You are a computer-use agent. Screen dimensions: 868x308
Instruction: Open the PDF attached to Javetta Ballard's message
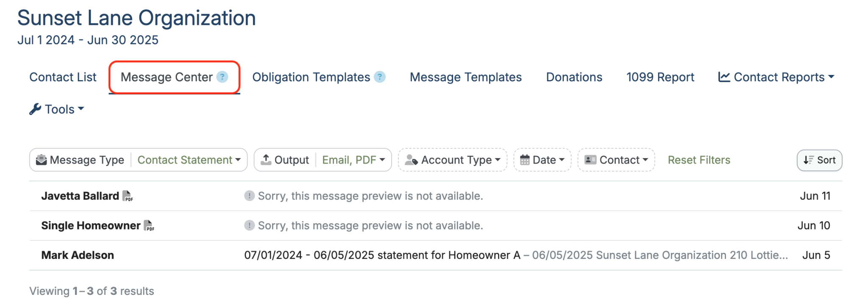(128, 196)
